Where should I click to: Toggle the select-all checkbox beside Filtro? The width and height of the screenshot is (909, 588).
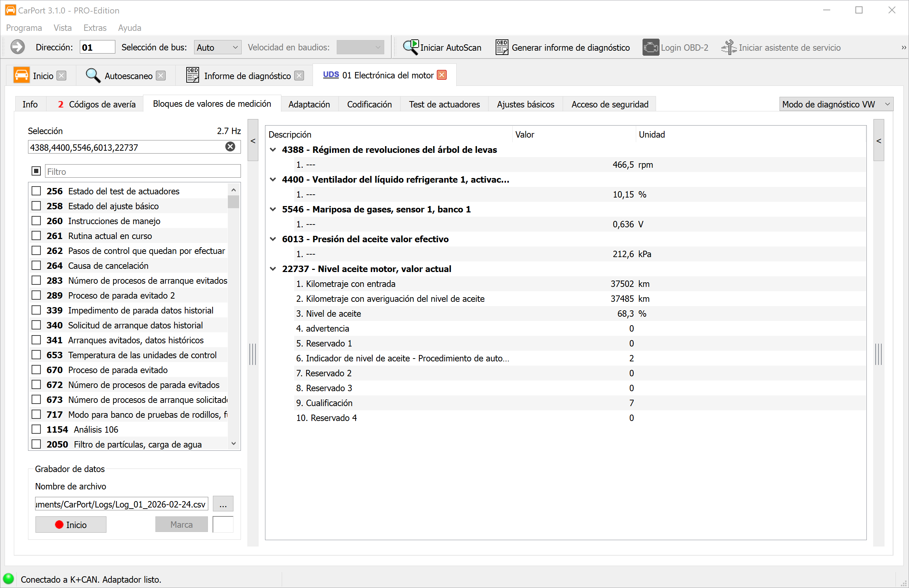(36, 171)
